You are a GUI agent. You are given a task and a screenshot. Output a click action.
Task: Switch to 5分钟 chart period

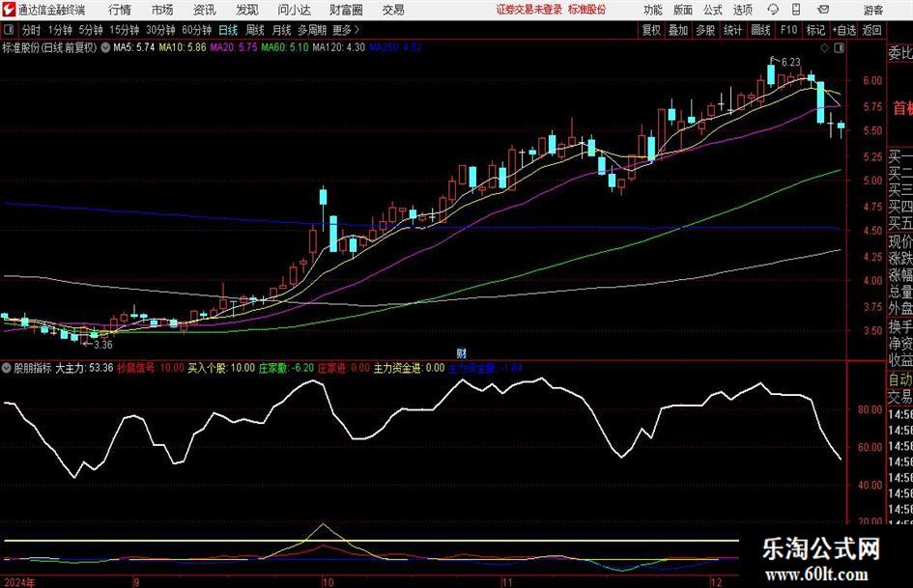(91, 30)
